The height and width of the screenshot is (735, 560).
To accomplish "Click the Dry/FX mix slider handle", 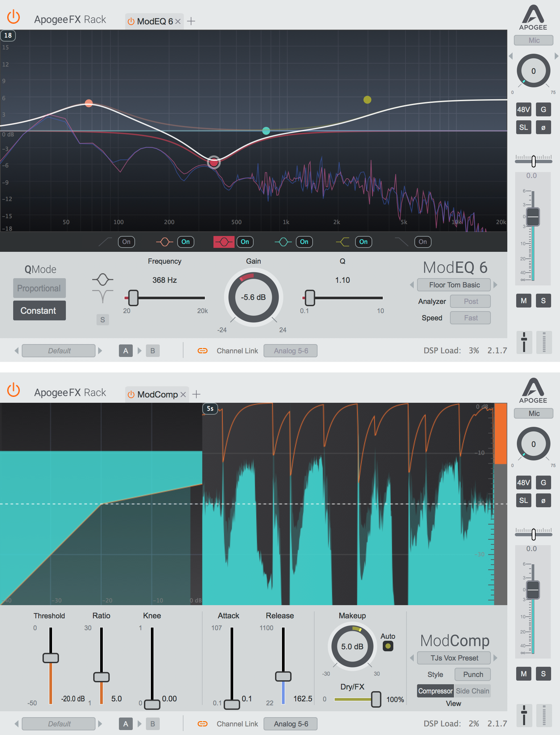I will coord(376,699).
